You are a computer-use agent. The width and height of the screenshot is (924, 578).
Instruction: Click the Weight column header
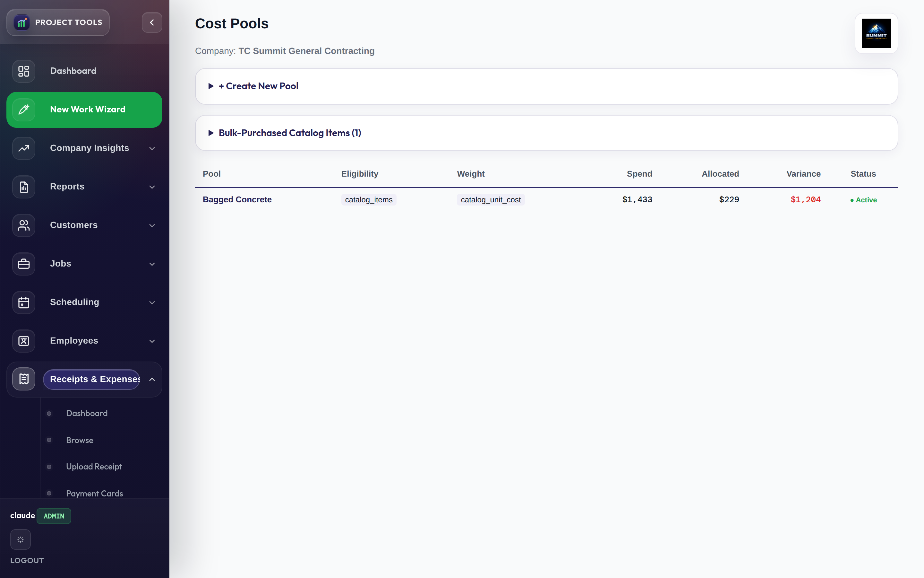[x=471, y=174]
